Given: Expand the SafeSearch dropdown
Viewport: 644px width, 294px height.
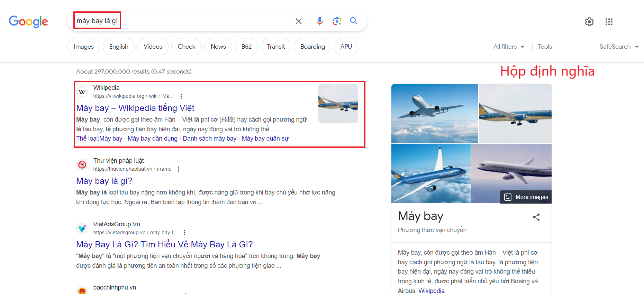Looking at the screenshot, I should [x=619, y=47].
